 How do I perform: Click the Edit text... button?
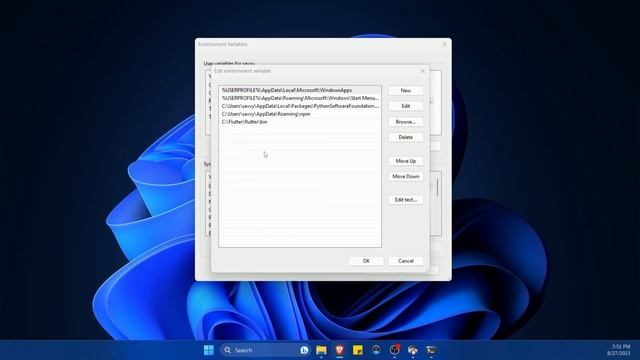click(x=405, y=200)
